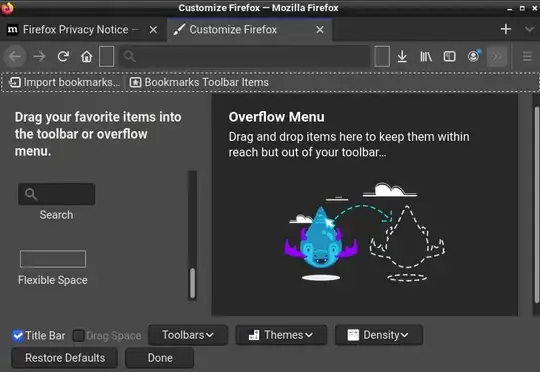Image resolution: width=540 pixels, height=372 pixels.
Task: Switch to Customize Firefox tab
Action: [x=250, y=30]
